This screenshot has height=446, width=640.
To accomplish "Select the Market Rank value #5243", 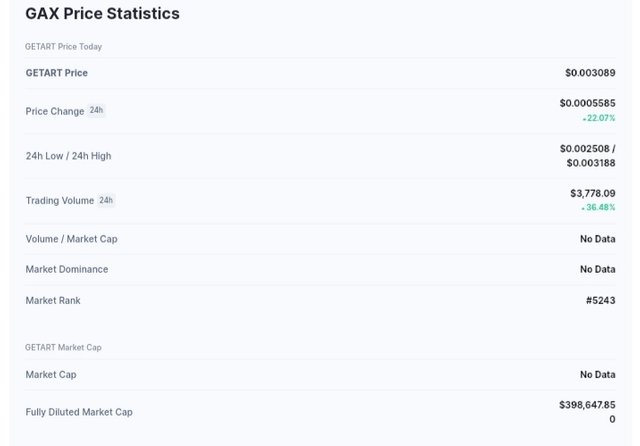I will (x=600, y=301).
